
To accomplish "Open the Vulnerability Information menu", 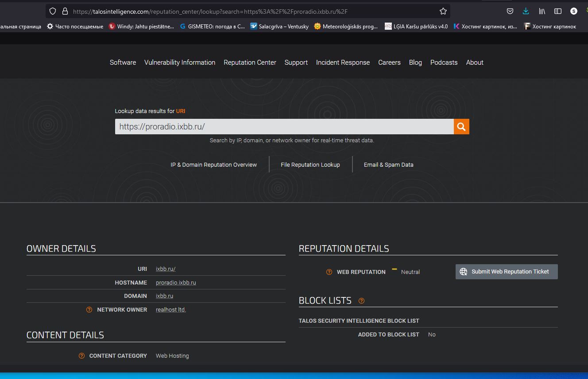I will pos(180,63).
